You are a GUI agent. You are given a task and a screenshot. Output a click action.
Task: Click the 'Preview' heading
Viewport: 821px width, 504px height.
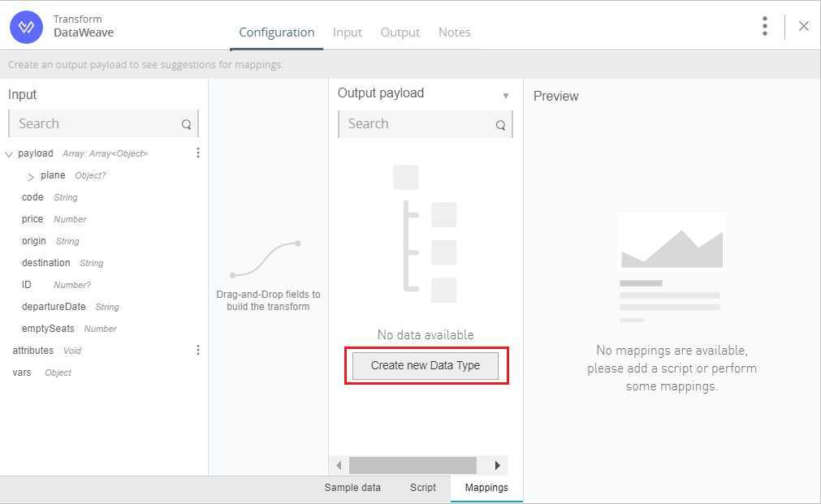pos(555,97)
